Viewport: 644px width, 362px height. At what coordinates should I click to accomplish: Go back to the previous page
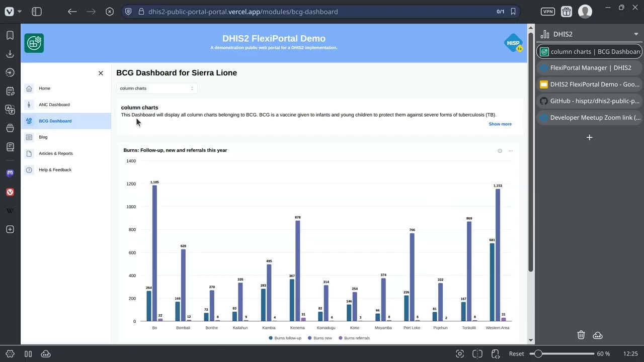click(x=72, y=12)
